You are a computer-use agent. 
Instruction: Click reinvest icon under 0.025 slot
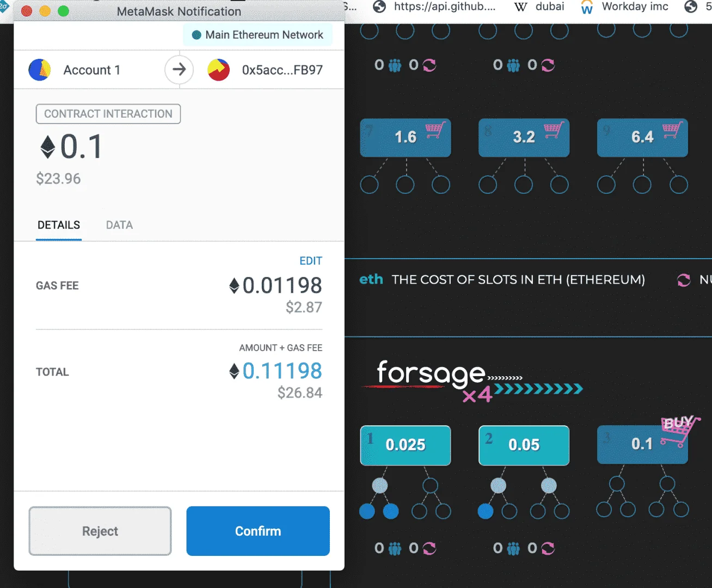[429, 548]
